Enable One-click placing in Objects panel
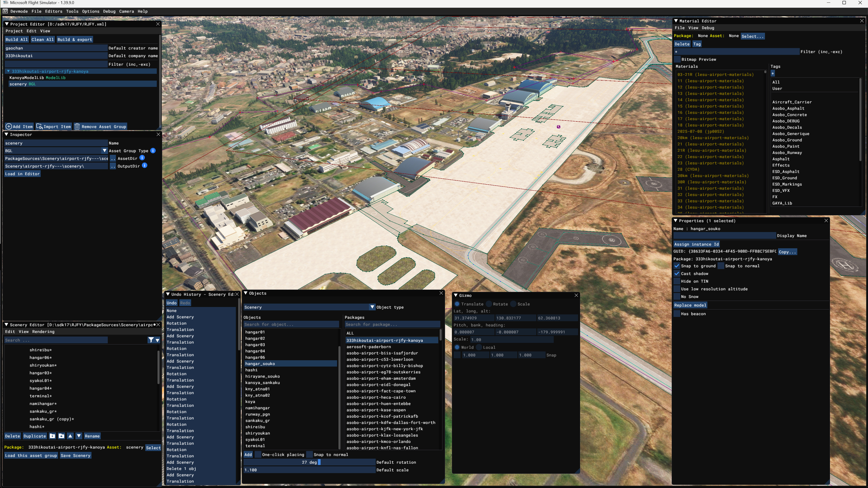Viewport: 868px width, 488px height. coord(258,455)
